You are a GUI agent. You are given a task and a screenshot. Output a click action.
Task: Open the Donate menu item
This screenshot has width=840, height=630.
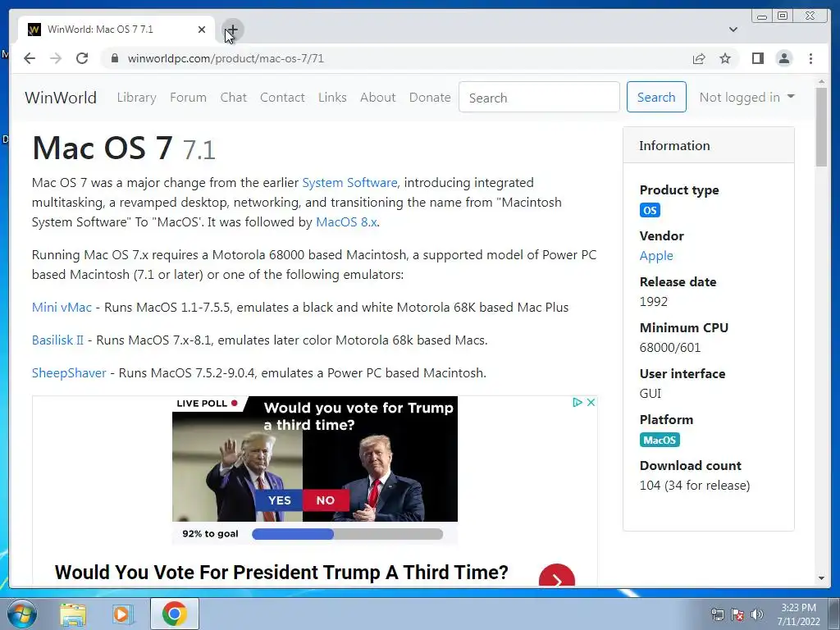pos(430,98)
